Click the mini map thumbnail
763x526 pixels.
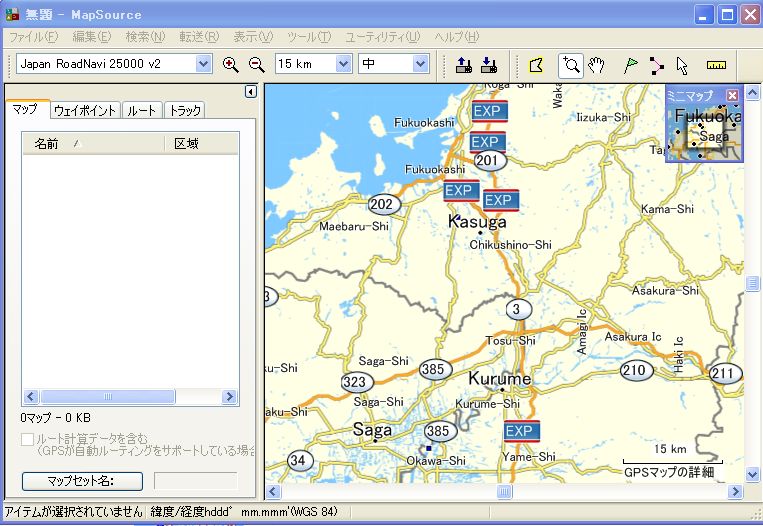click(704, 131)
